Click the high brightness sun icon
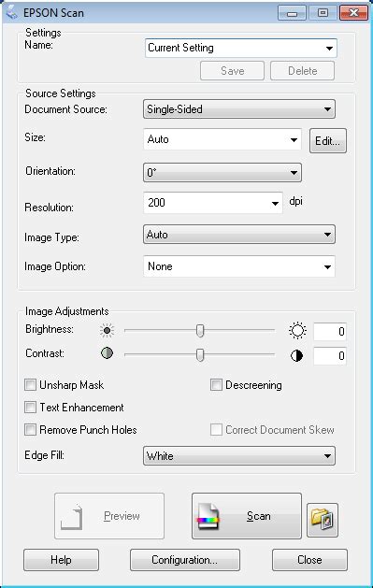 coord(297,330)
